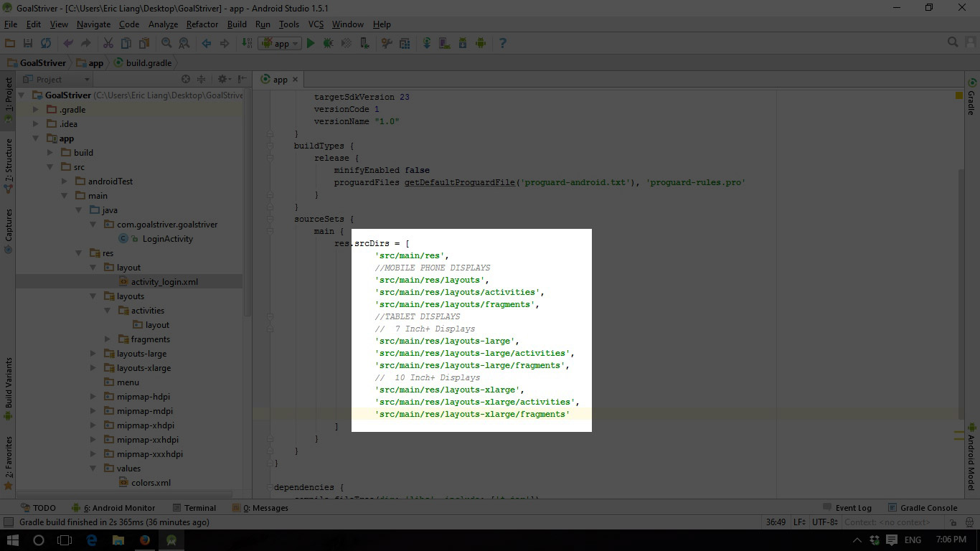Open the Event Log panel
This screenshot has height=551, width=980.
click(847, 508)
